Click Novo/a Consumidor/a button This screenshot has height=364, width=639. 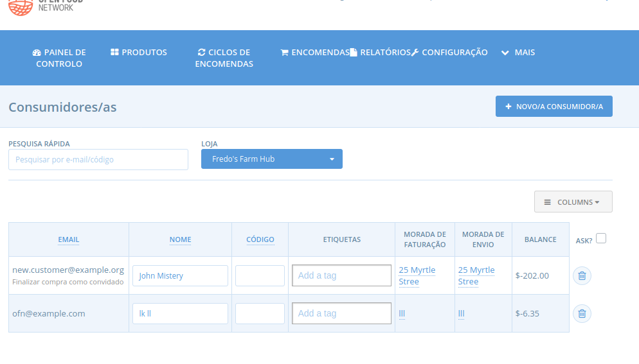tap(554, 107)
